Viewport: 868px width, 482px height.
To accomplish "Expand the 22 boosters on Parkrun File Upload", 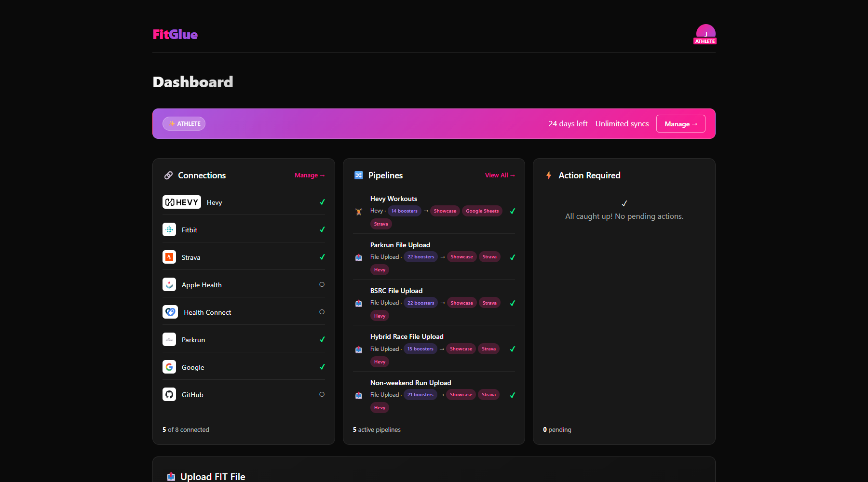I will [420, 256].
